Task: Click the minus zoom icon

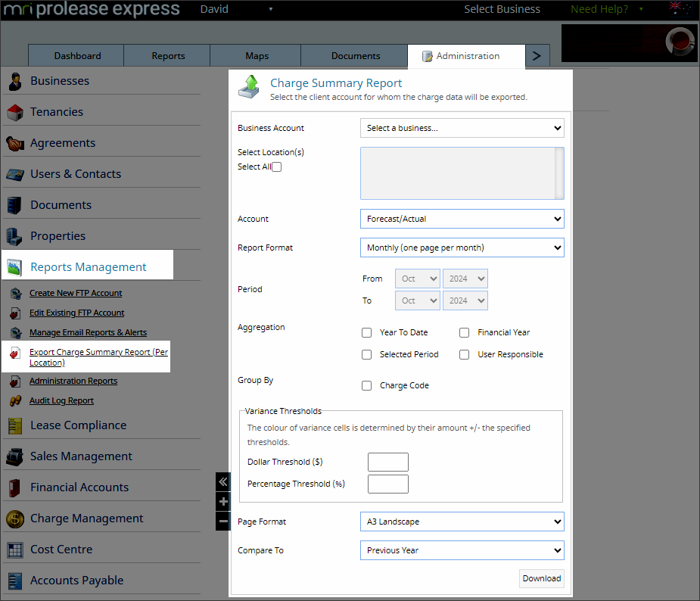Action: pyautogui.click(x=223, y=521)
